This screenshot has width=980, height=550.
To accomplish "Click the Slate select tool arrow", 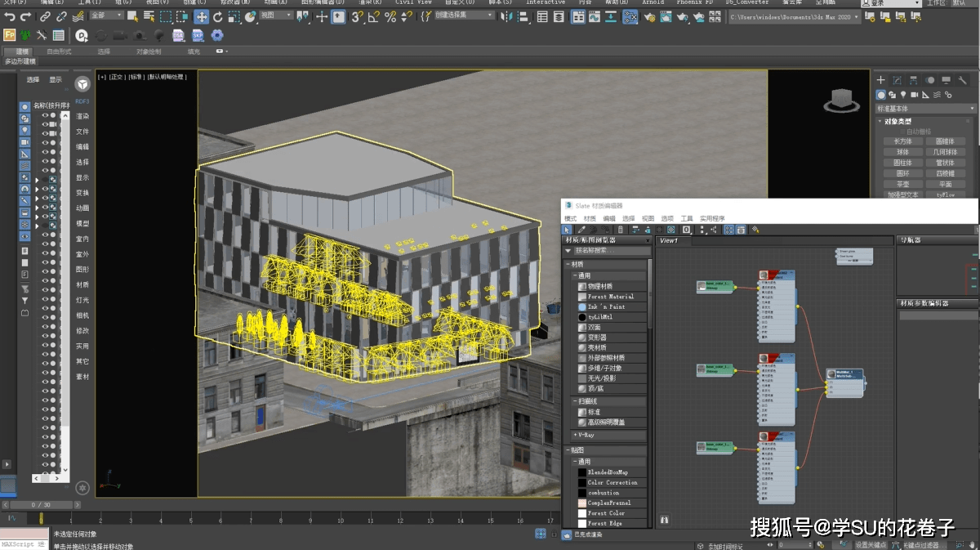I will [567, 230].
